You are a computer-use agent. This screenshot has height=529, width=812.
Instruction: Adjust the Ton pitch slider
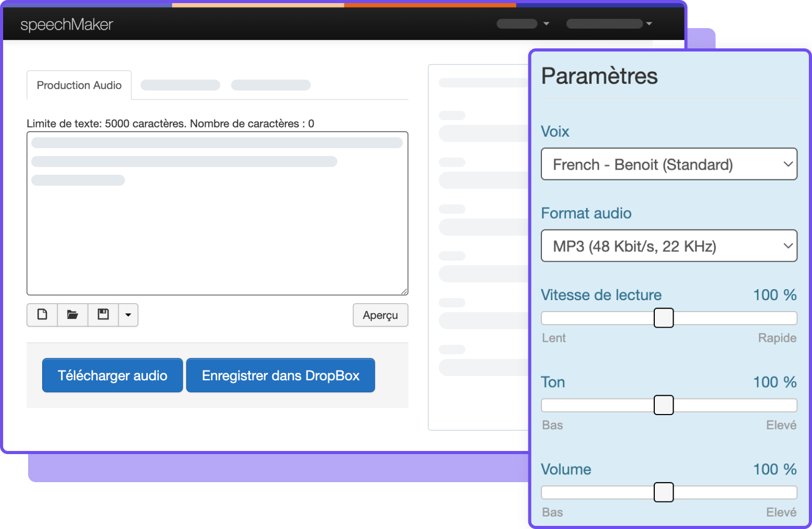664,405
